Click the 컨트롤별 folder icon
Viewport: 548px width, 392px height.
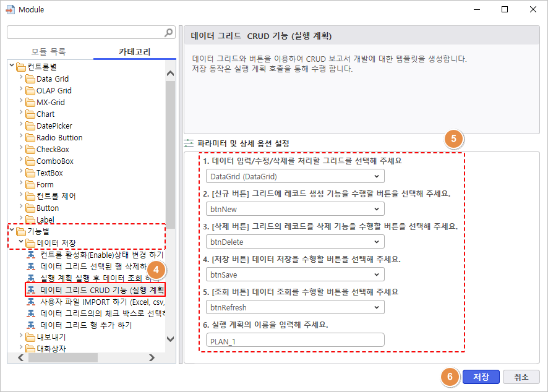[x=21, y=67]
